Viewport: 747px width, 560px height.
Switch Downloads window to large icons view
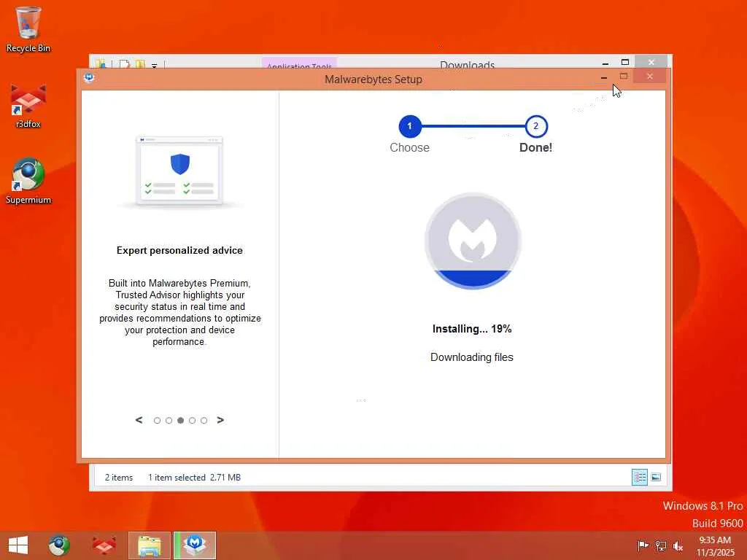click(656, 477)
